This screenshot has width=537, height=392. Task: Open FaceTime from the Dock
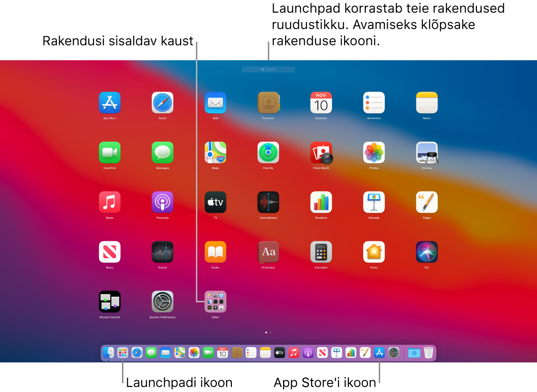[208, 352]
